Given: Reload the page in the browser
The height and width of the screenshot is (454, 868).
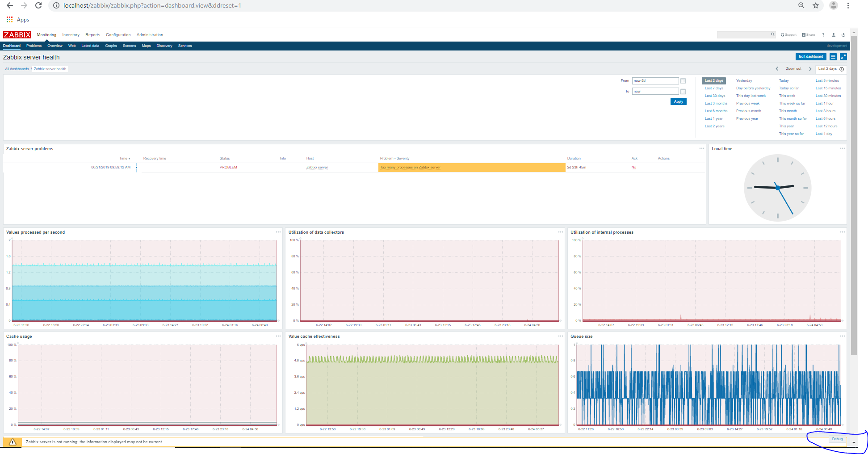Looking at the screenshot, I should pos(38,5).
